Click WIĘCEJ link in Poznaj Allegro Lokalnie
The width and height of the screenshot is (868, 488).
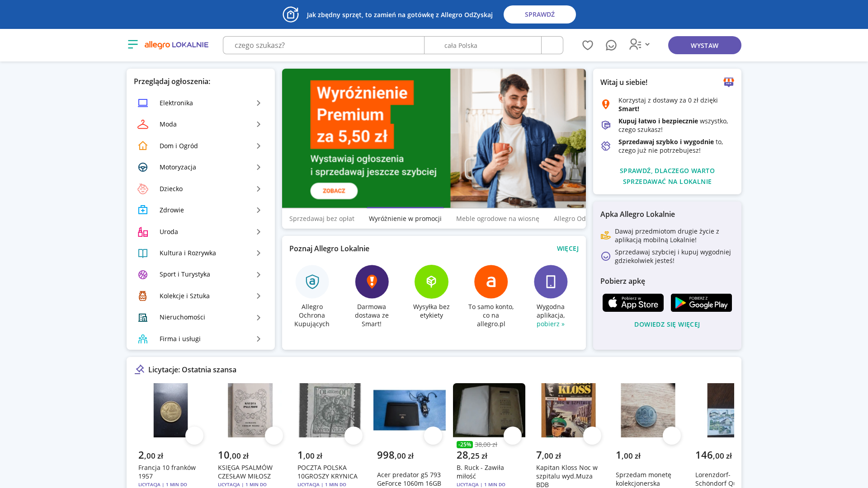[x=568, y=249]
